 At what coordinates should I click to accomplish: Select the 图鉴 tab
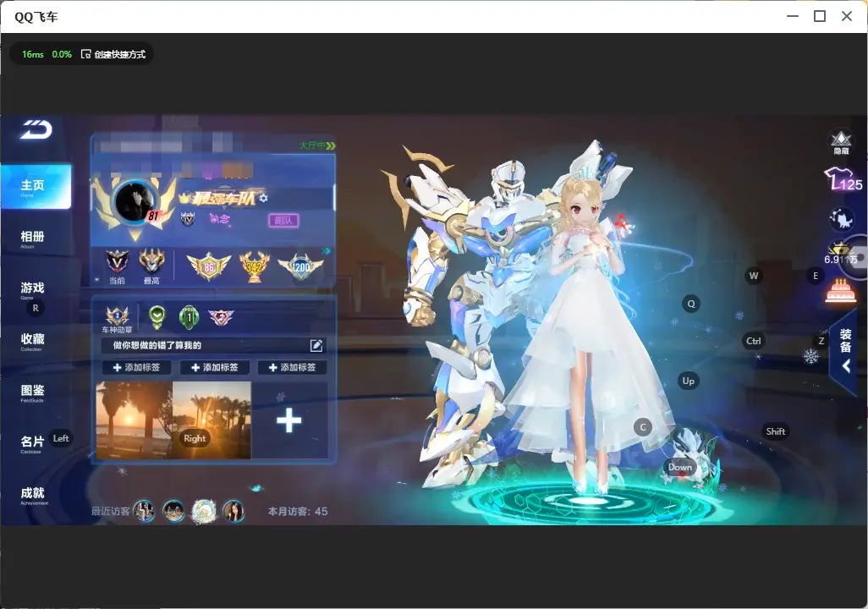click(x=33, y=392)
